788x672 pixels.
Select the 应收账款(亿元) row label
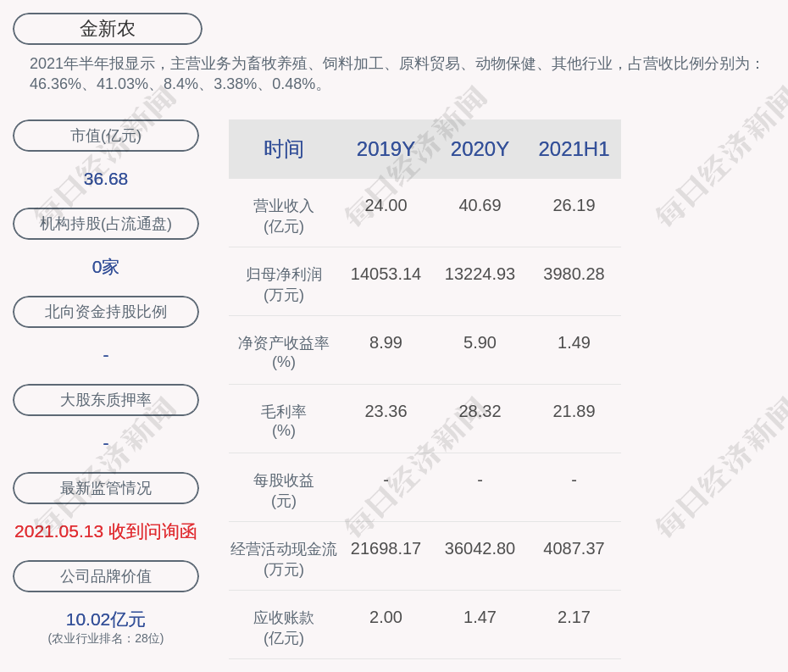coord(284,628)
